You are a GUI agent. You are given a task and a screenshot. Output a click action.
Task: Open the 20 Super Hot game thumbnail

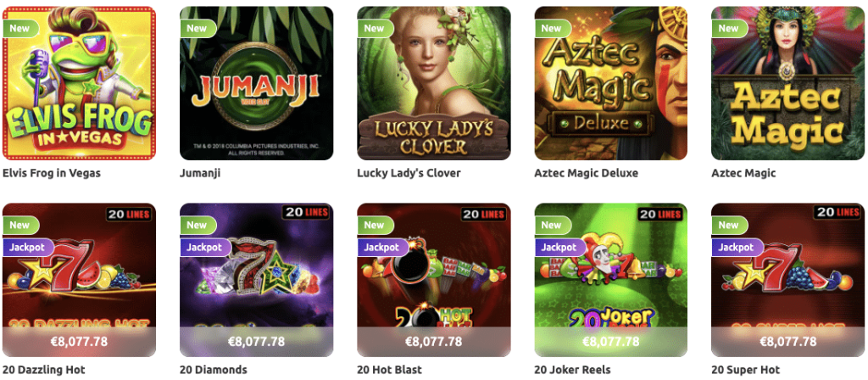click(787, 280)
